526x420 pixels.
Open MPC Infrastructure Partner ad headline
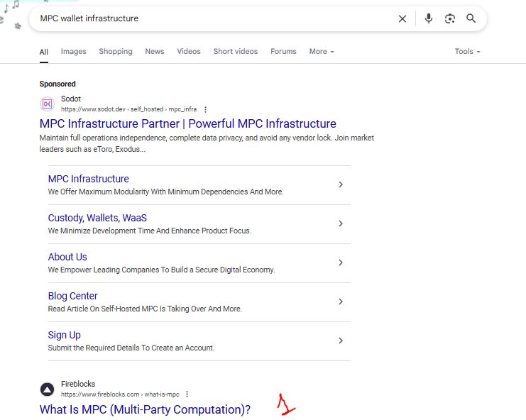click(x=188, y=123)
